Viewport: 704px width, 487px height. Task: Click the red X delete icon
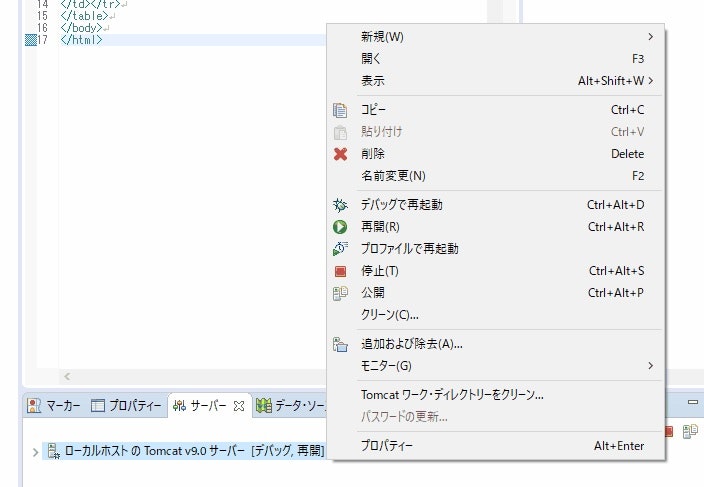point(340,154)
